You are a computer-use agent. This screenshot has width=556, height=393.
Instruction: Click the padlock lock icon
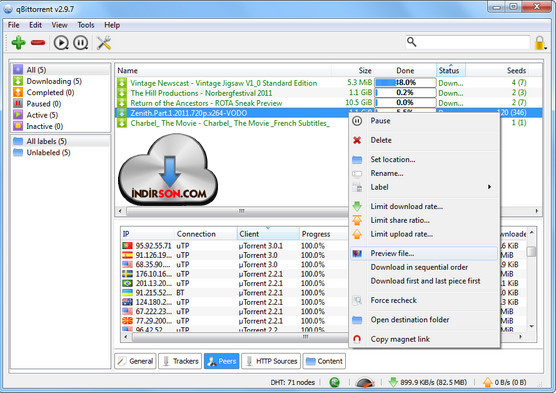(540, 43)
